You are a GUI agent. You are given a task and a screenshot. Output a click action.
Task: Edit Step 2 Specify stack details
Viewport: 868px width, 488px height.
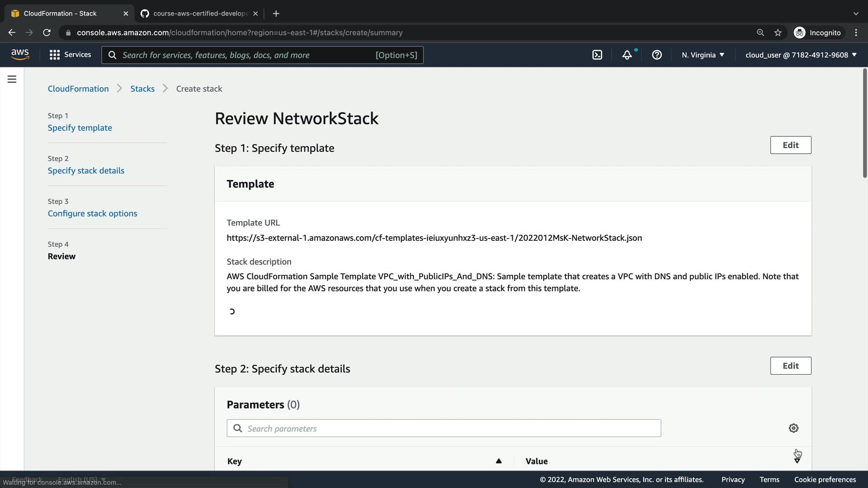pyautogui.click(x=790, y=366)
